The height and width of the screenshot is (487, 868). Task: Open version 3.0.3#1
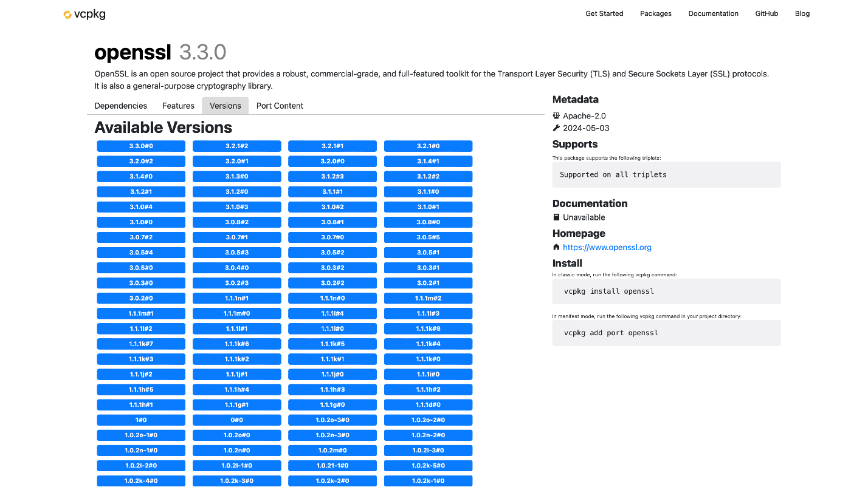428,268
